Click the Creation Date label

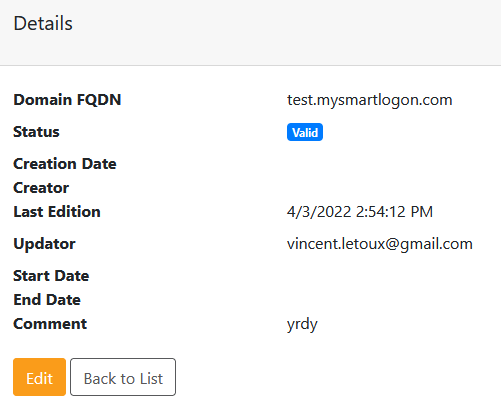[65, 164]
